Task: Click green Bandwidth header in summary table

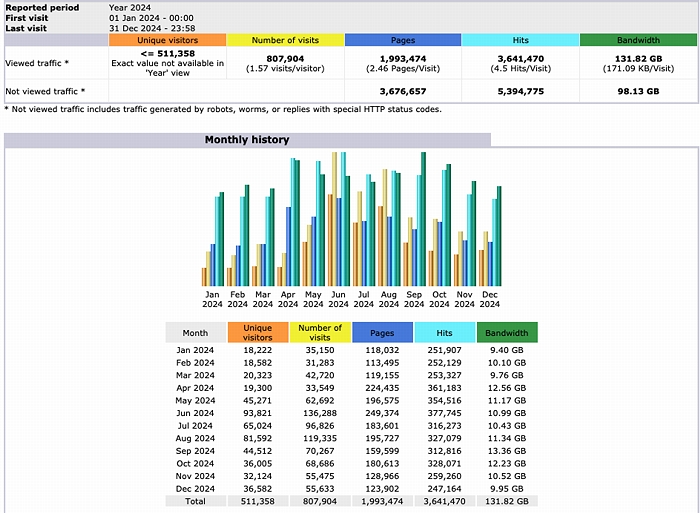Action: coord(637,40)
